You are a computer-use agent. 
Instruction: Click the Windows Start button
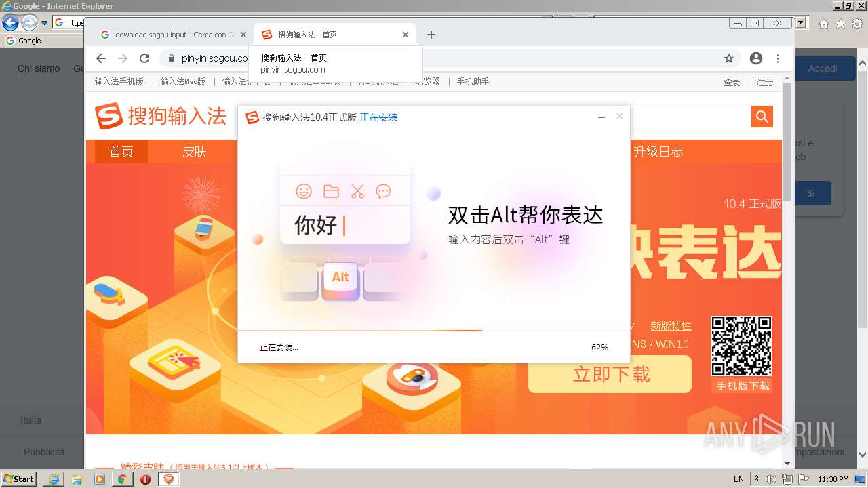tap(18, 479)
